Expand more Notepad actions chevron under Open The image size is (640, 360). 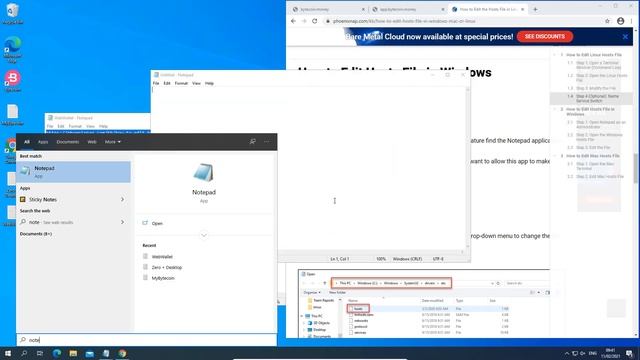click(204, 236)
